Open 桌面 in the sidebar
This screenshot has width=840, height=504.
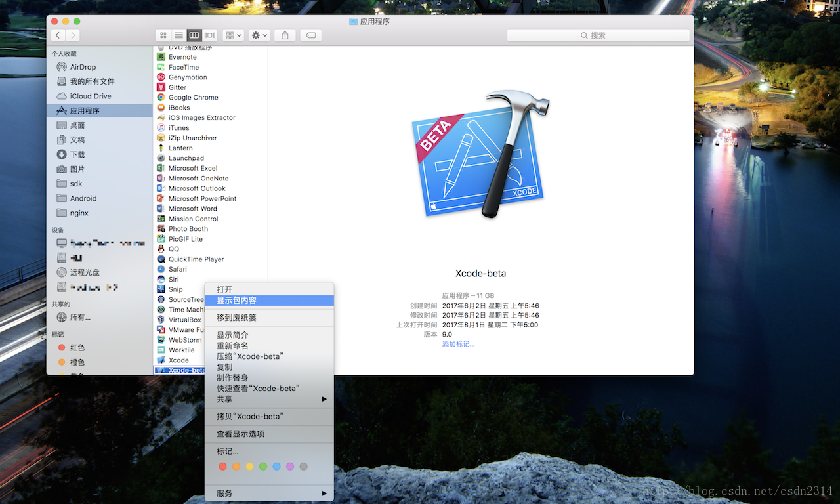pyautogui.click(x=99, y=125)
